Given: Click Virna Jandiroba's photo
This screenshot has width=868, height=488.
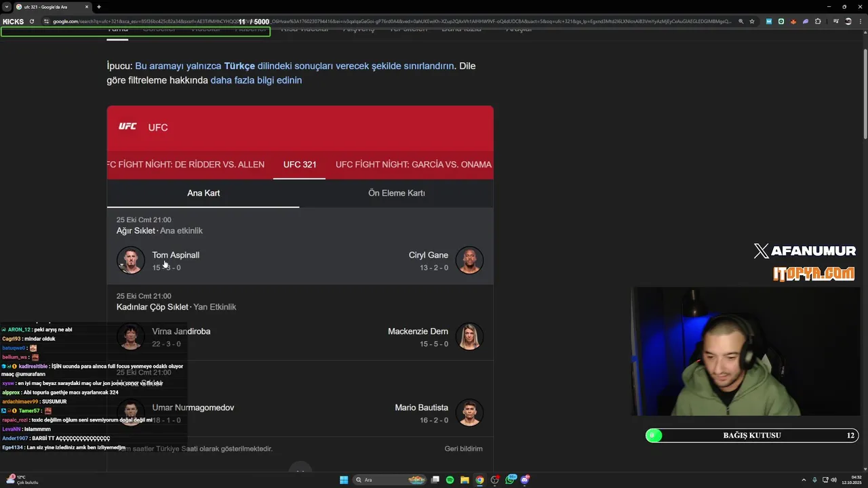Looking at the screenshot, I should click(130, 336).
